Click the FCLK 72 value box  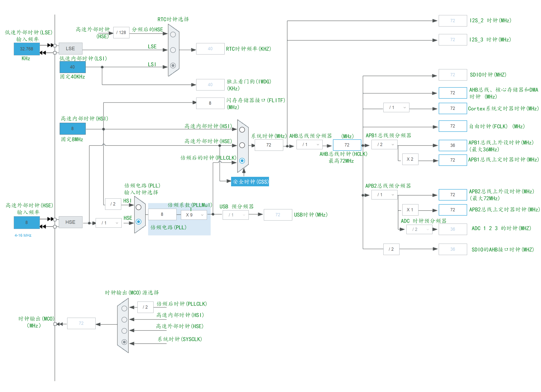pyautogui.click(x=453, y=126)
